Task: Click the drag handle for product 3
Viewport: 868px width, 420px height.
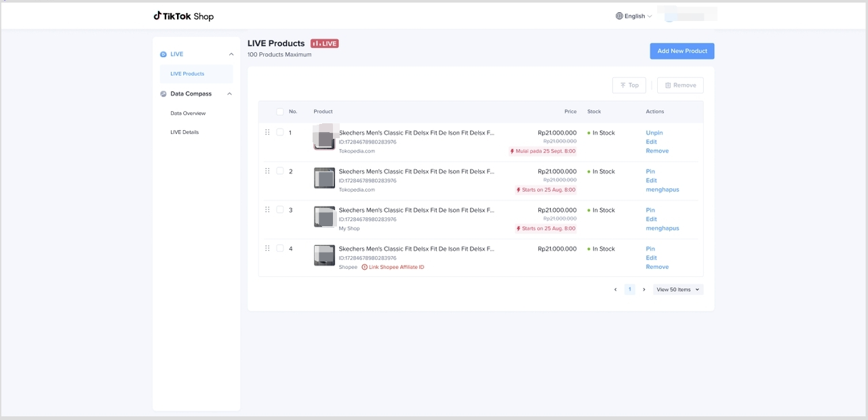Action: coord(267,210)
